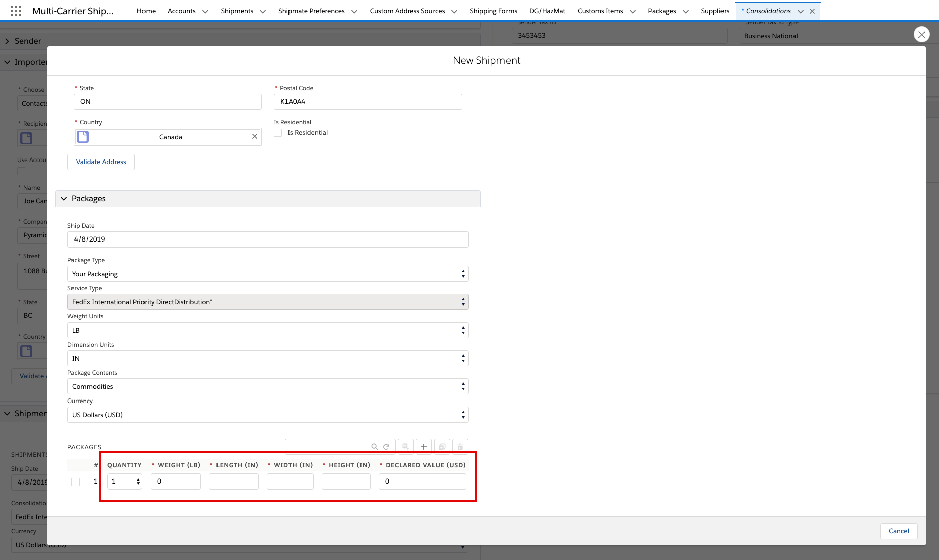Open the Package Contents dropdown
The image size is (939, 560).
point(268,386)
